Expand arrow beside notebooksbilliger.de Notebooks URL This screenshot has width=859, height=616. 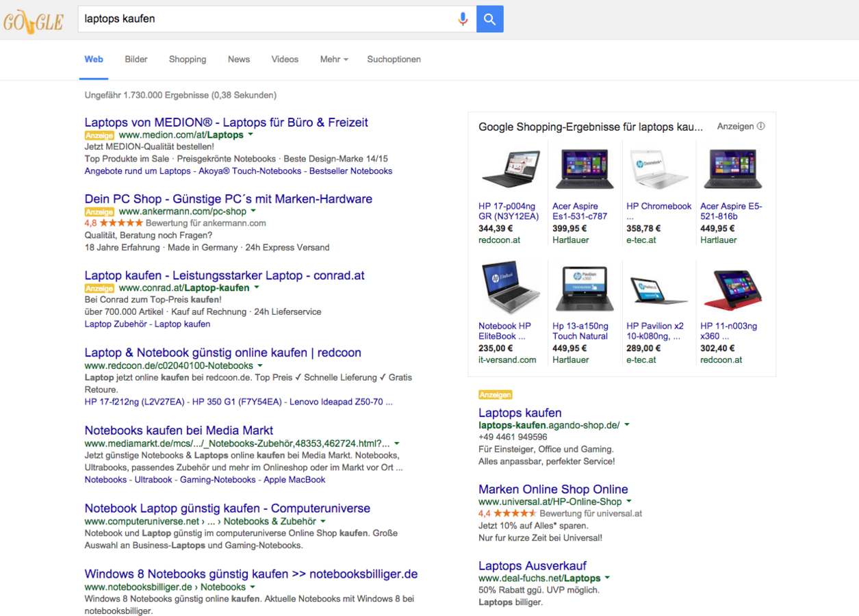[253, 587]
